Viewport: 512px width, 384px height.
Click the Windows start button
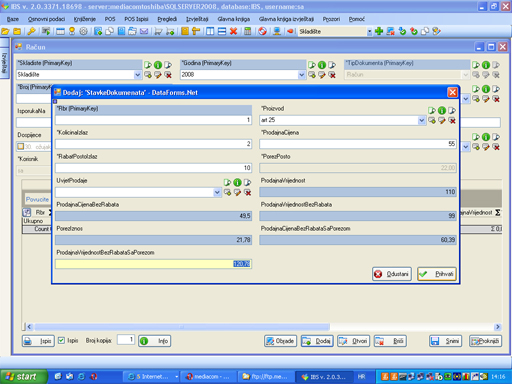[23, 377]
